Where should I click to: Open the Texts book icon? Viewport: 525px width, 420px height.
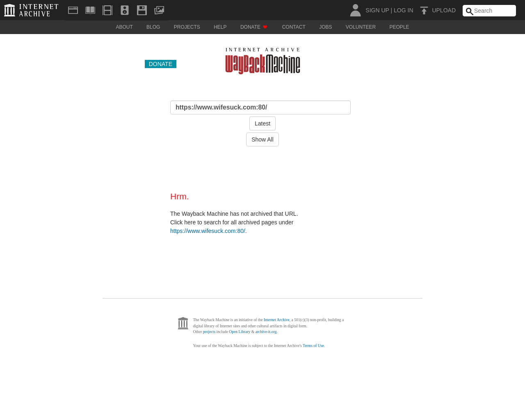pos(90,10)
